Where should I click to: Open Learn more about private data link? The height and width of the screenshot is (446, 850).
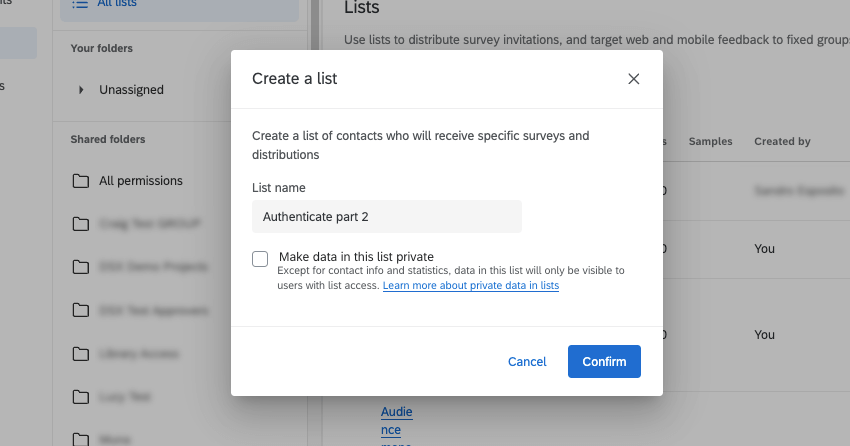coord(470,286)
